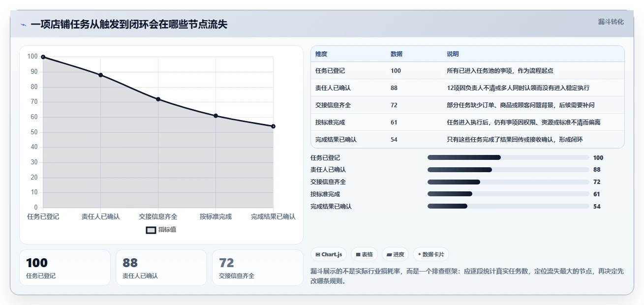The image size is (644, 305).
Task: Select the 表格 chip
Action: coord(364,254)
